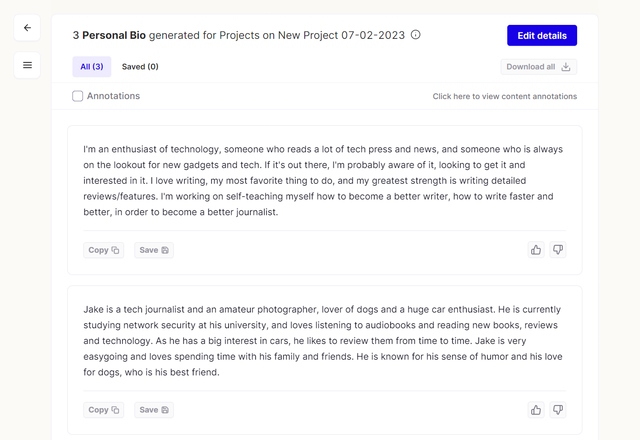Open the hamburger menu icon
The height and width of the screenshot is (440, 640).
click(x=27, y=65)
